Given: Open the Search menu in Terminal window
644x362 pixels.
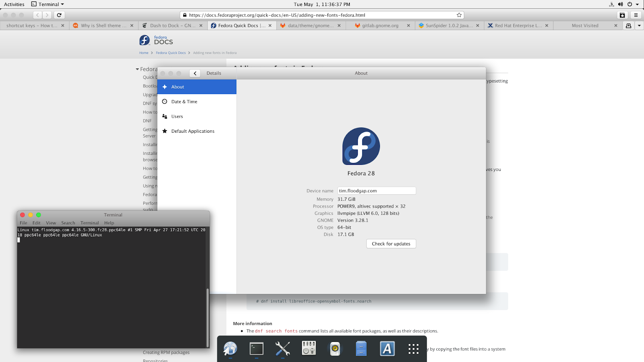Looking at the screenshot, I should [x=68, y=223].
